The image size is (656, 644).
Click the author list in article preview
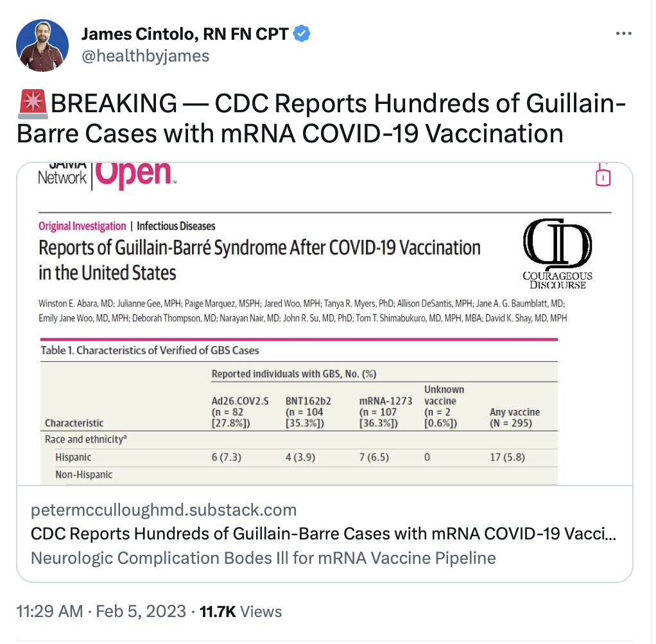tap(302, 310)
